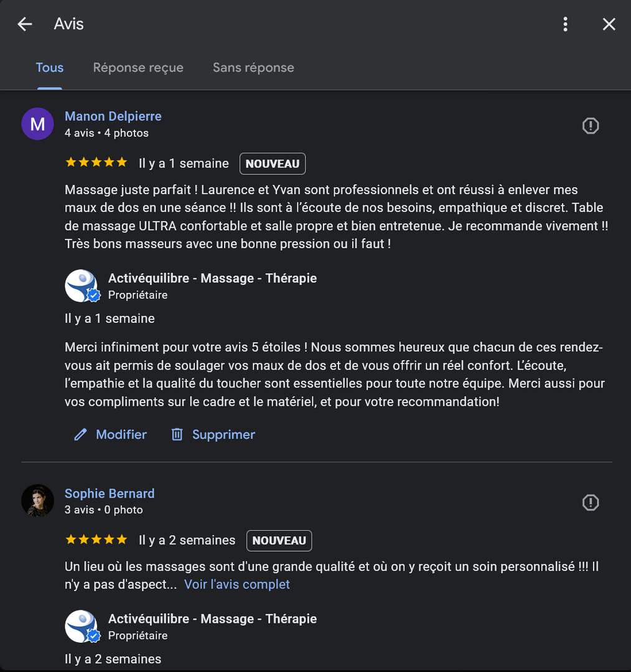Expand review with Voir l'avis complet

coord(237,584)
